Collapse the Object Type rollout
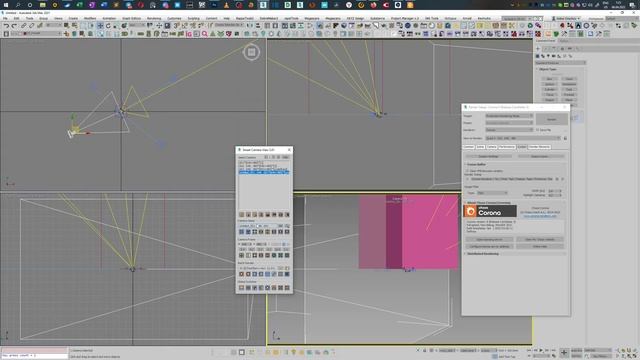 pos(547,69)
